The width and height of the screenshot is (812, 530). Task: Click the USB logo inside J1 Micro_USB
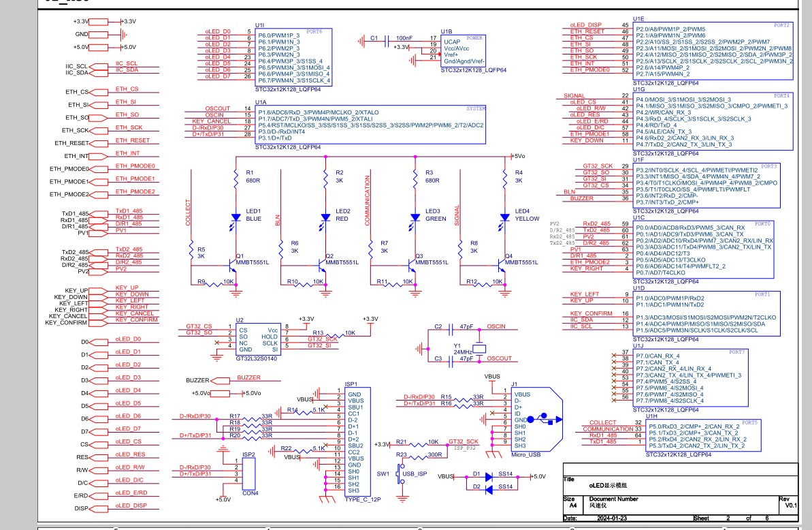(x=545, y=419)
